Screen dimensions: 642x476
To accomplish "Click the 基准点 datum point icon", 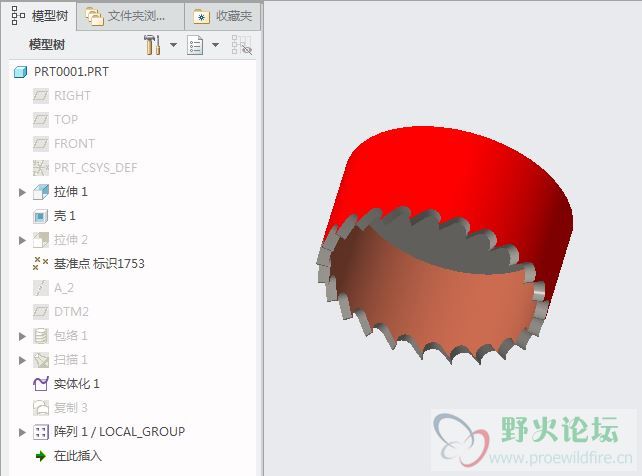I will coord(41,264).
